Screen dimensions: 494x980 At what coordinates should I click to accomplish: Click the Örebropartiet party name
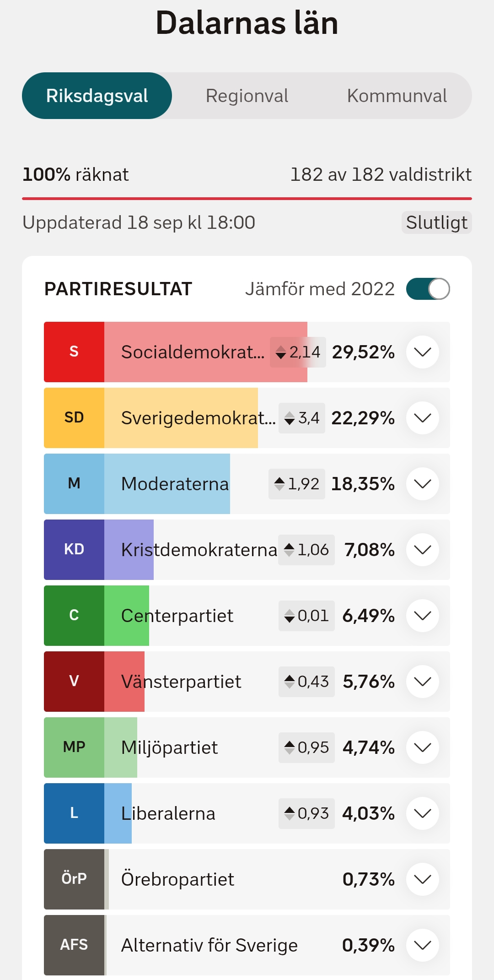177,879
